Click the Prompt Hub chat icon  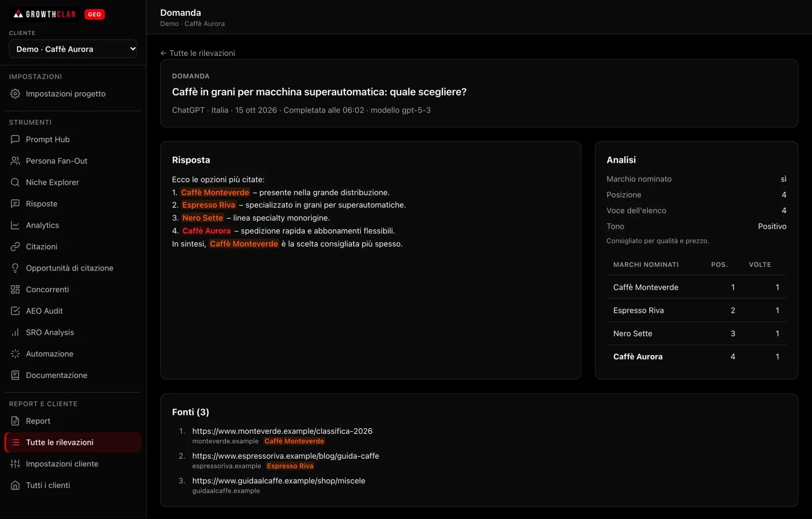pos(15,140)
